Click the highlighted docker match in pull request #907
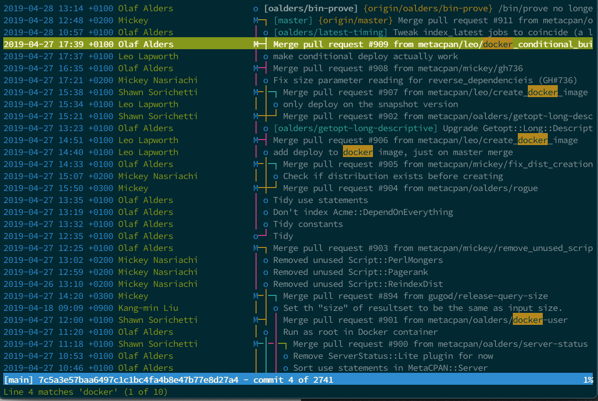The height and width of the screenshot is (401, 598). pyautogui.click(x=543, y=92)
